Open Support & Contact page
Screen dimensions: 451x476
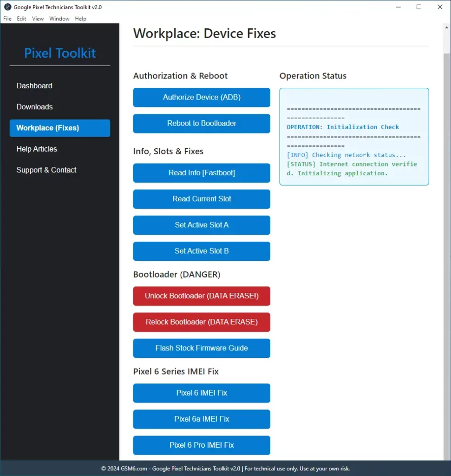point(46,170)
